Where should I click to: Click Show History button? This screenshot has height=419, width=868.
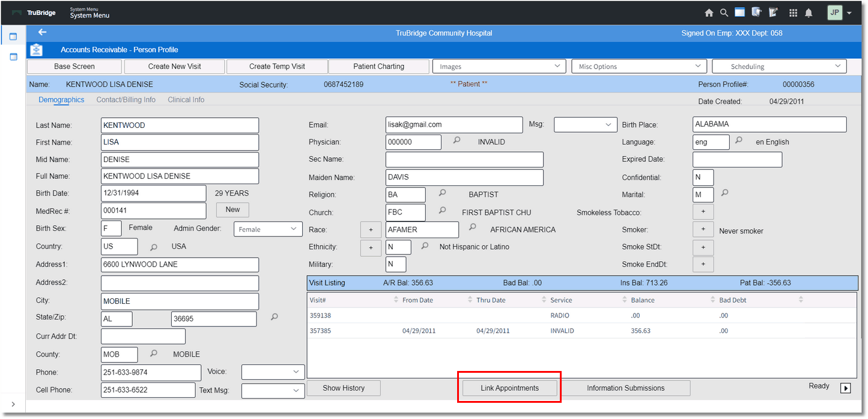click(x=344, y=388)
